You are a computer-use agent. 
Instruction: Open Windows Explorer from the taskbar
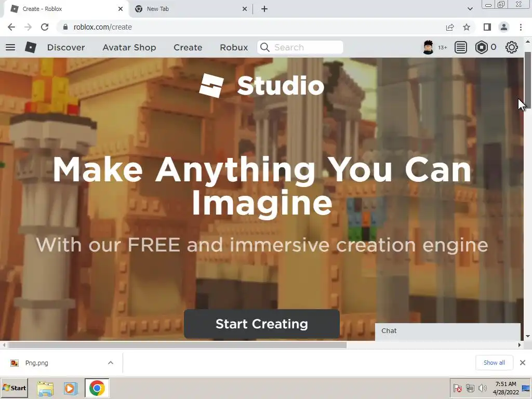click(45, 388)
